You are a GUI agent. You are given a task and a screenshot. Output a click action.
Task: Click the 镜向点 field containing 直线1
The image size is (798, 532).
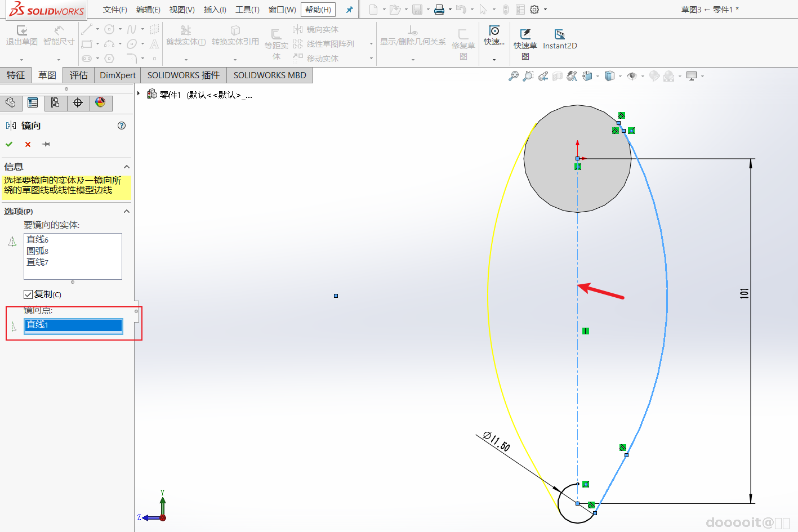coord(73,325)
